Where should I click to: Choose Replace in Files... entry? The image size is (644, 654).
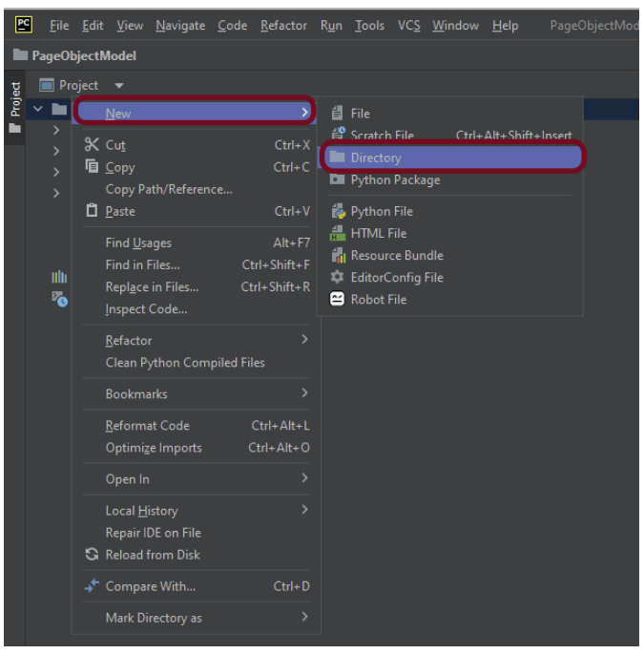[x=197, y=286]
